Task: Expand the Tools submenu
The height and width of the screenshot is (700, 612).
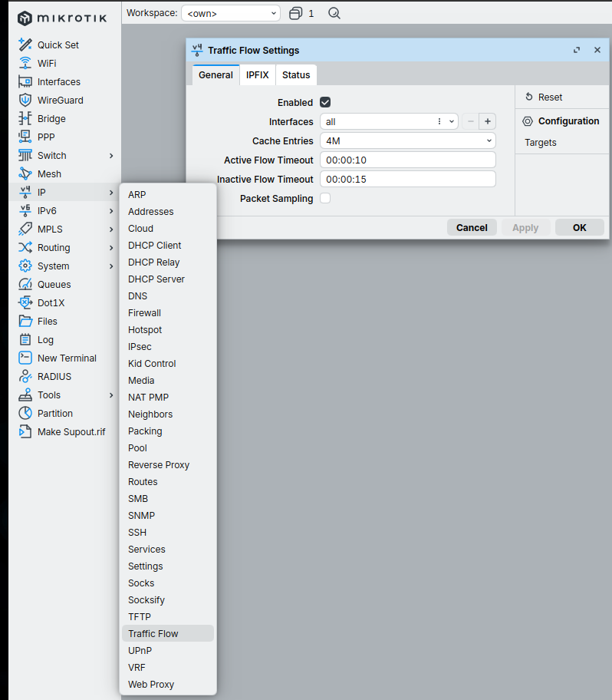Action: [111, 395]
